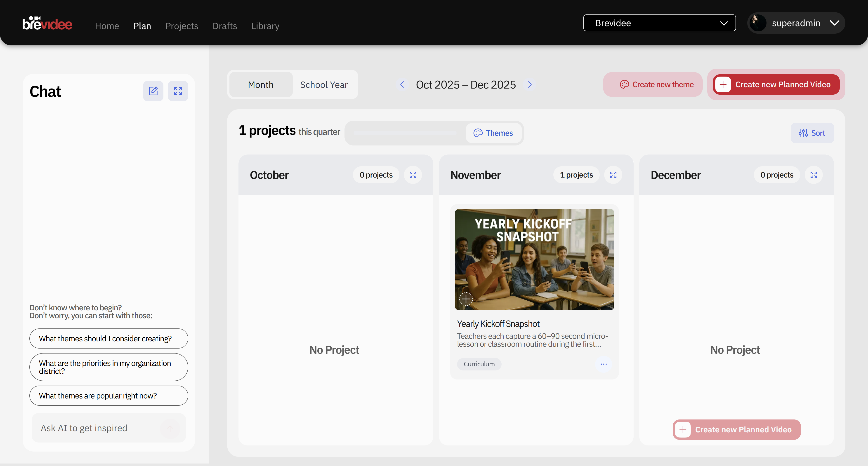Go to previous quarter with left chevron
Viewport: 868px width, 466px height.
point(402,84)
